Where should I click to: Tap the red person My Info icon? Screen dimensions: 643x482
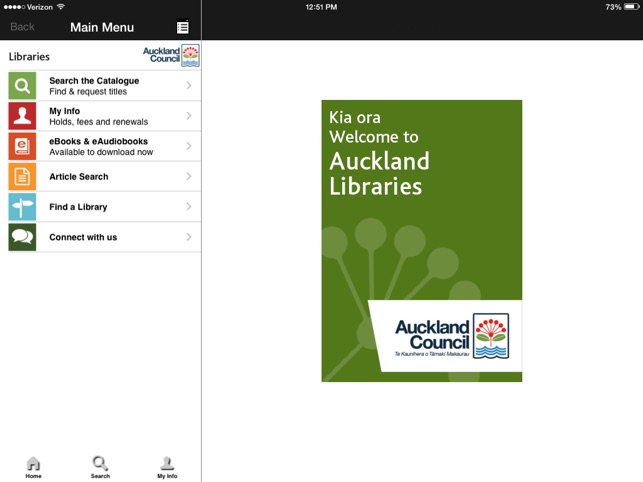pos(22,116)
